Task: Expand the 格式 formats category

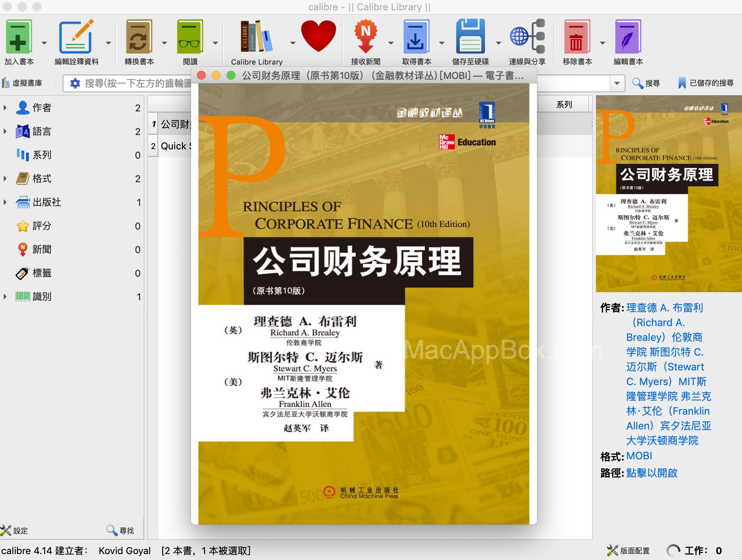Action: [5, 179]
